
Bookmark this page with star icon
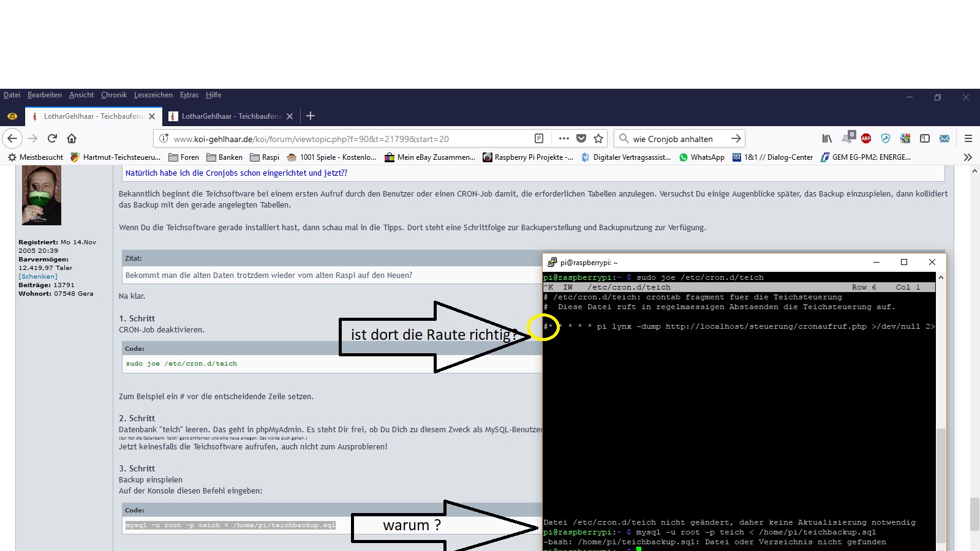tap(598, 138)
